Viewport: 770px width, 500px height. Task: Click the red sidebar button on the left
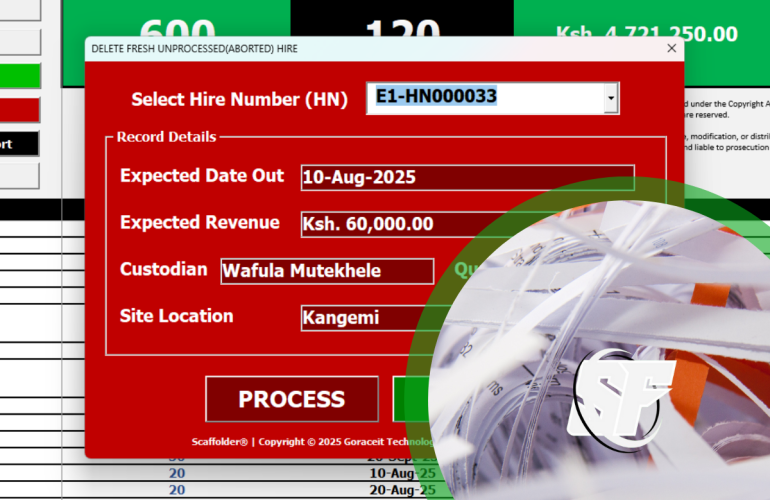[x=20, y=109]
